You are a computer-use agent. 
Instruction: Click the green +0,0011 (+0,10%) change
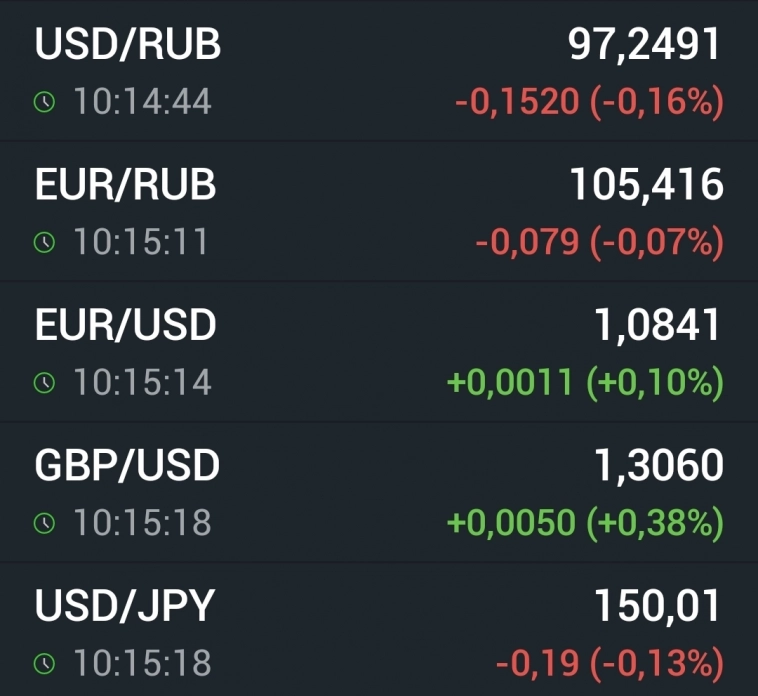coord(584,382)
